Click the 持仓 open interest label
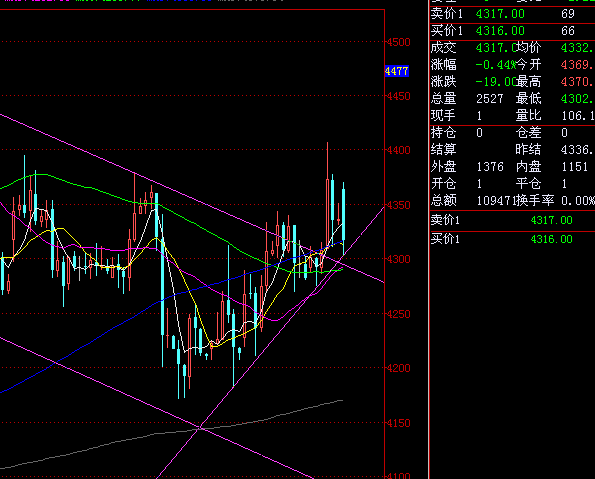 tap(443, 133)
